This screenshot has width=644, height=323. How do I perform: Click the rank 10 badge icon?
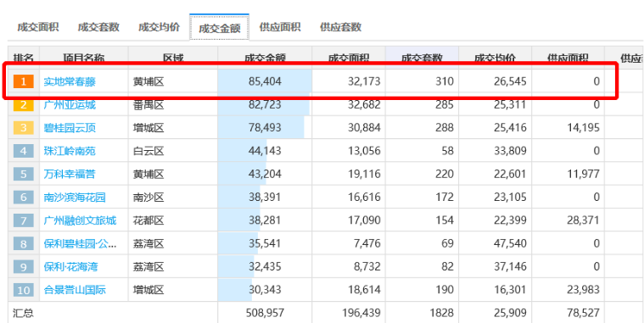(x=24, y=290)
